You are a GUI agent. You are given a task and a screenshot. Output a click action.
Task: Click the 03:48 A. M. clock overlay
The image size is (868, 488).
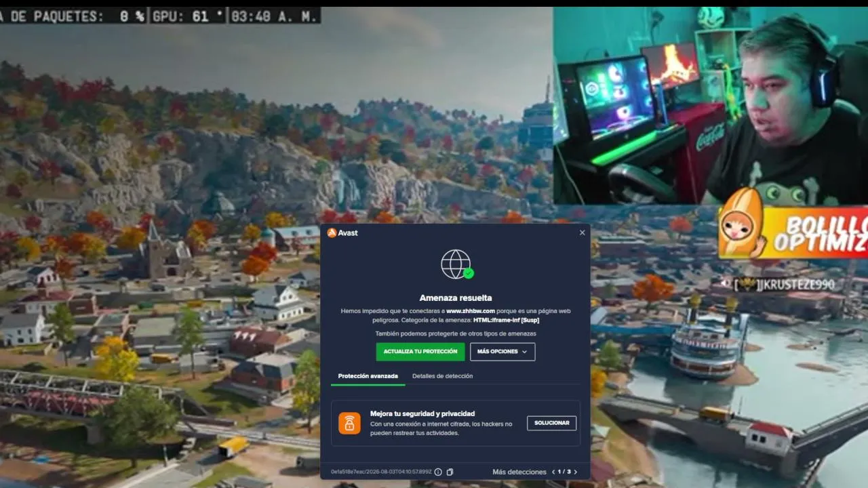pyautogui.click(x=274, y=16)
